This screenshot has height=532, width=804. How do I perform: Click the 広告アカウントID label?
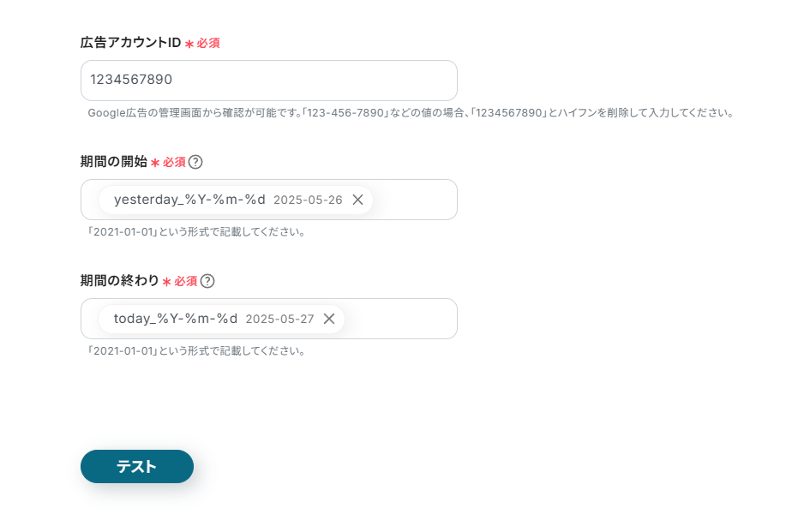[130, 43]
